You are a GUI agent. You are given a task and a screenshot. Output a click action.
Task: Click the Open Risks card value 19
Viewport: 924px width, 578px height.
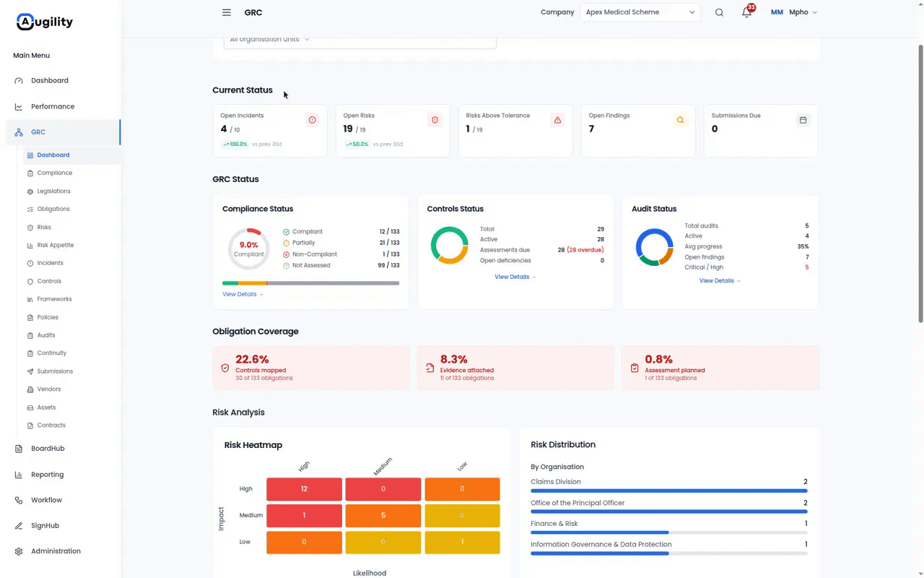pos(348,129)
